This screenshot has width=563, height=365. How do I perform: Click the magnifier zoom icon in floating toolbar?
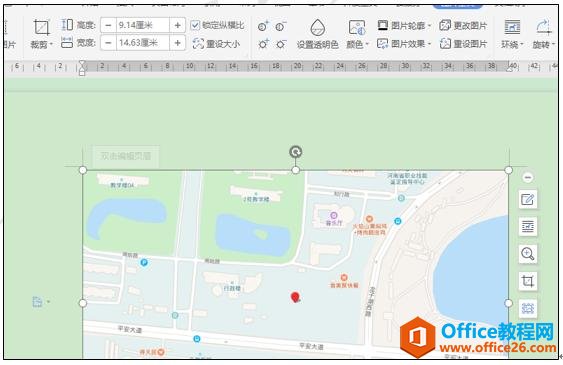[x=528, y=254]
